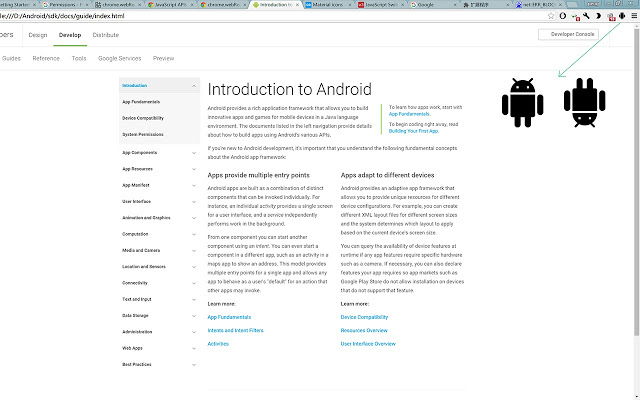Open the Design section
This screenshot has height=400, width=640.
coord(38,35)
